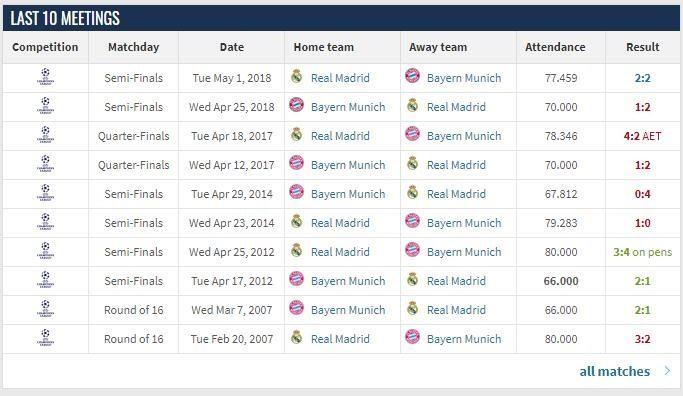The image size is (683, 396).
Task: Click Champions League icon in May 1, 2018 row
Action: click(x=45, y=77)
